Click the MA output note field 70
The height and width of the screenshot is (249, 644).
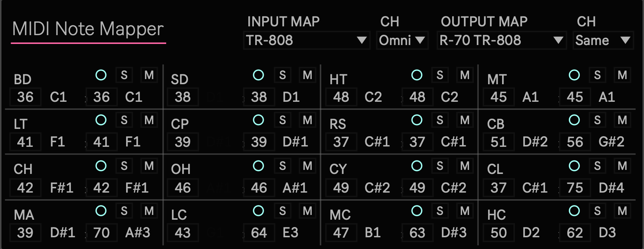102,233
